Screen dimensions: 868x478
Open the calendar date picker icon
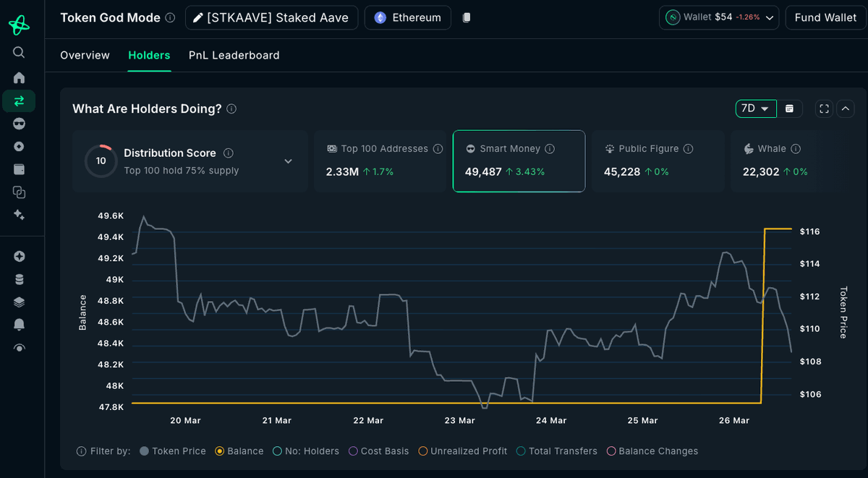click(789, 108)
